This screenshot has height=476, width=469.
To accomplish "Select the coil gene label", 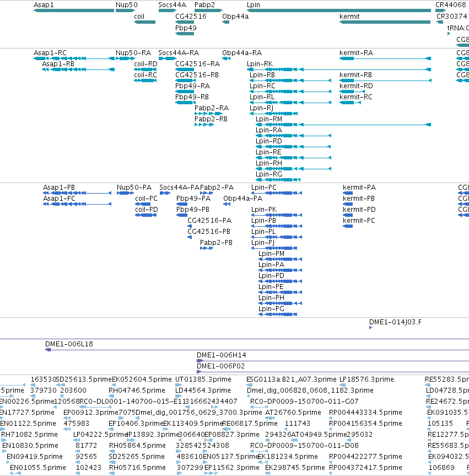I will pos(139,17).
